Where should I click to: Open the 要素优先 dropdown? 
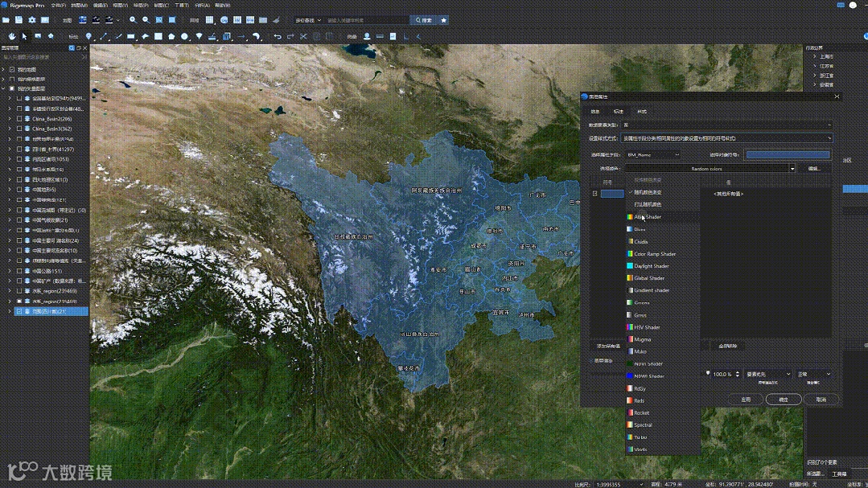point(767,375)
